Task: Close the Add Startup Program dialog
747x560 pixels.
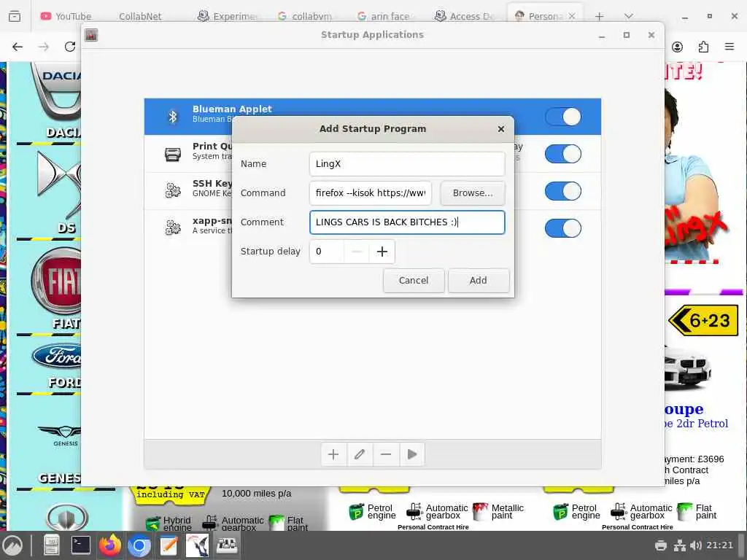Action: (x=500, y=129)
